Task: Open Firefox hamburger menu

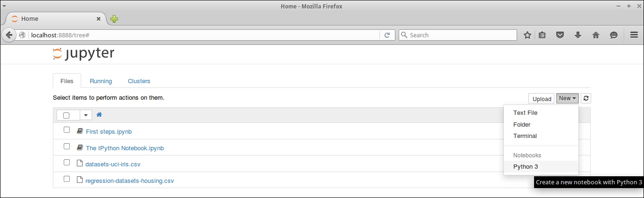Action: (634, 35)
